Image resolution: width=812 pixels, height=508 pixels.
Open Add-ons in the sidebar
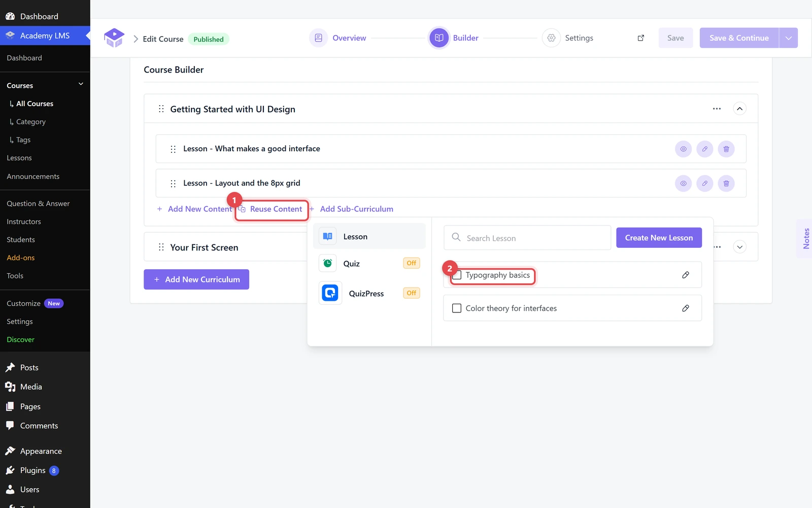21,258
